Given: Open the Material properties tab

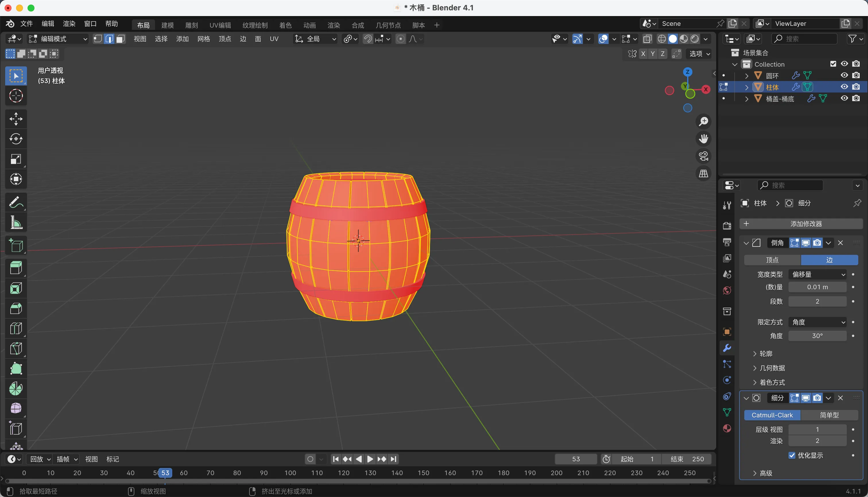Looking at the screenshot, I should tap(727, 428).
